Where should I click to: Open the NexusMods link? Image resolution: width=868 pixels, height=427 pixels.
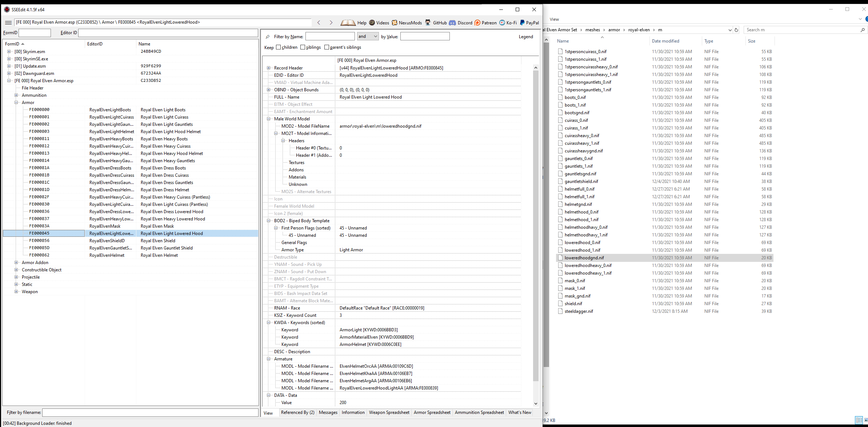(x=407, y=23)
